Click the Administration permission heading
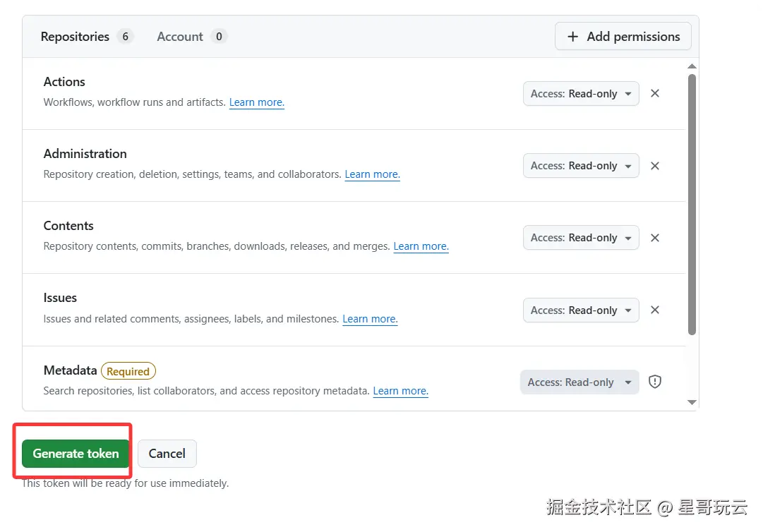 point(85,154)
